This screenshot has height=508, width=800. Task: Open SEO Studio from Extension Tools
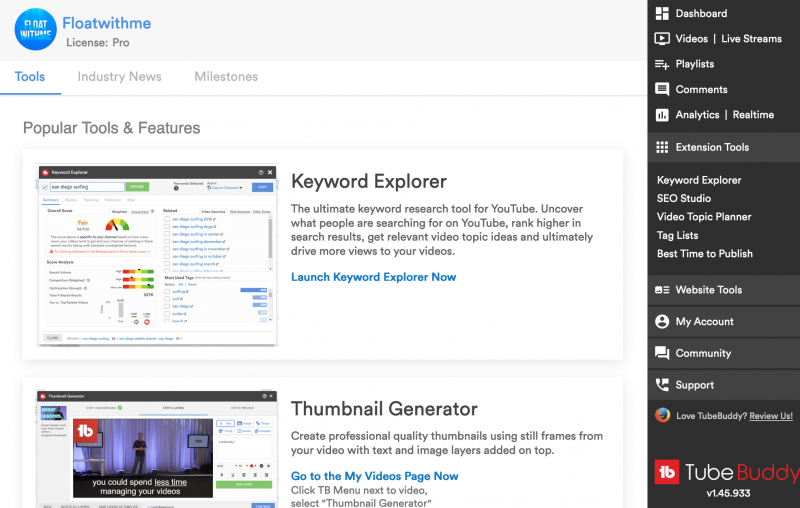pos(684,199)
